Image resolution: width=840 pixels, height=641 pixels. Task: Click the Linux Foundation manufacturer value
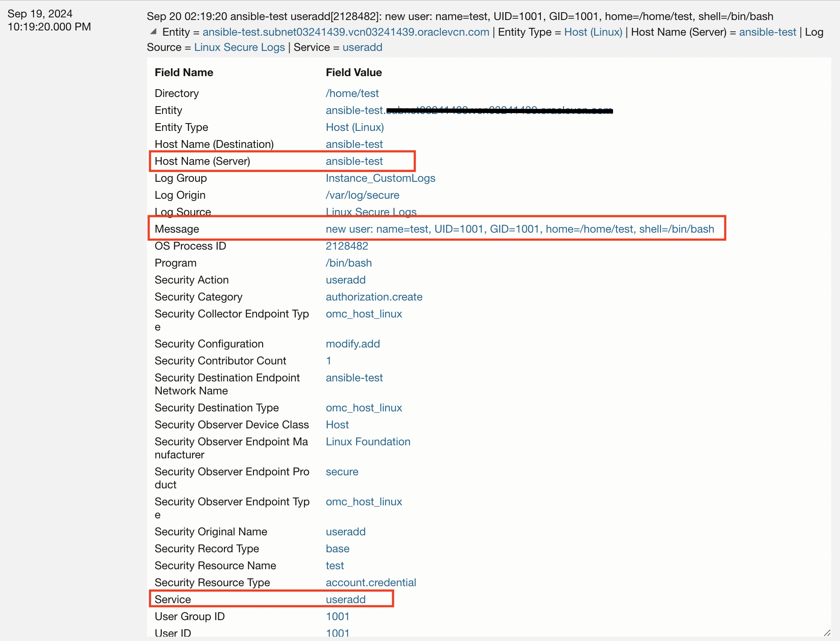point(368,442)
